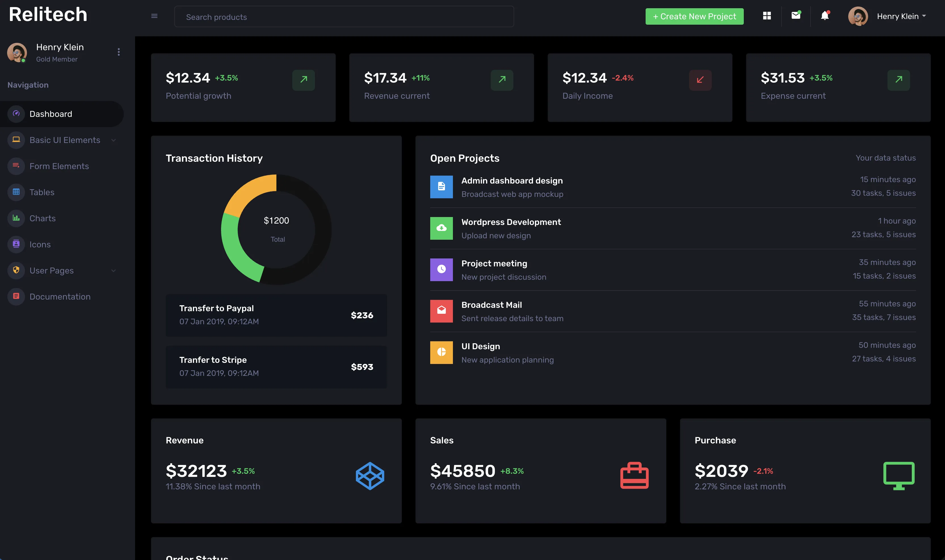Screen dimensions: 945x560
Task: Click the -2.4% Daily Income percentage
Action: coord(622,78)
